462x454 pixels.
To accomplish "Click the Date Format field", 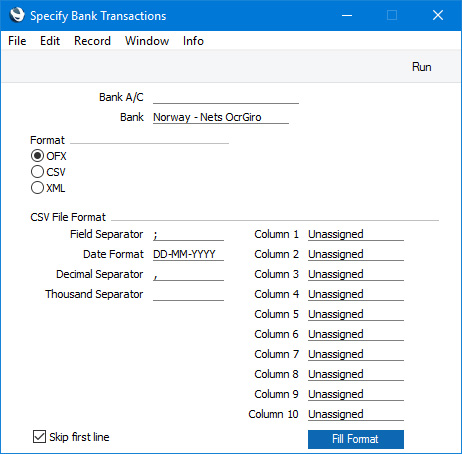I will 188,254.
